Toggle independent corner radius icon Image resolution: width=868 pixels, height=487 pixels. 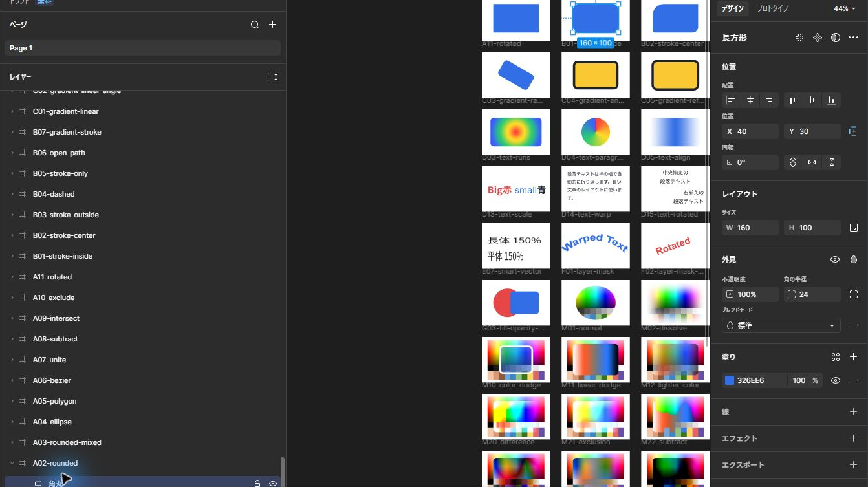click(854, 294)
